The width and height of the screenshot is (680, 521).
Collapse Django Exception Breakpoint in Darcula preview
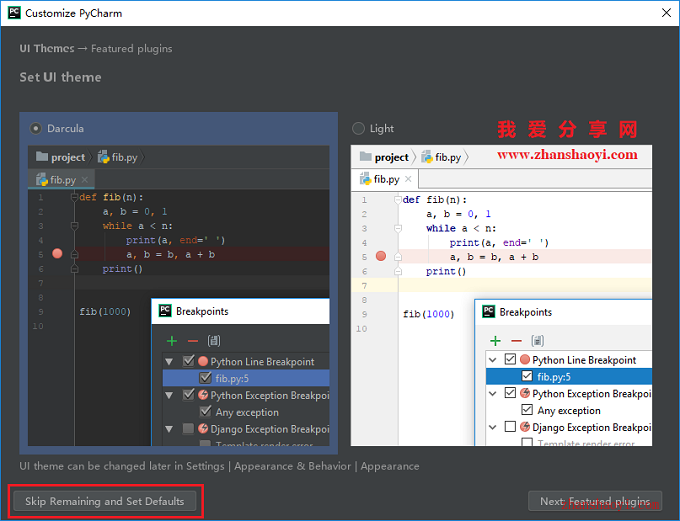(169, 429)
